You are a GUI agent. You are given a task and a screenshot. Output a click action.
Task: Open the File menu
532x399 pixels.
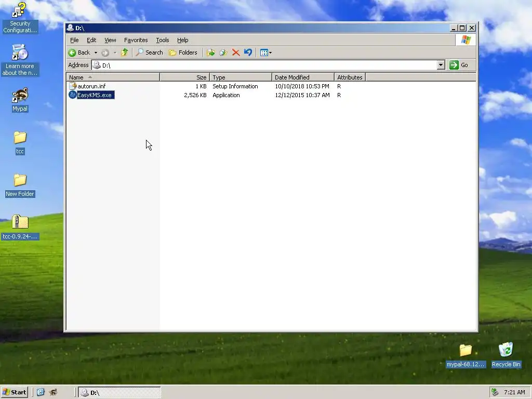click(74, 40)
